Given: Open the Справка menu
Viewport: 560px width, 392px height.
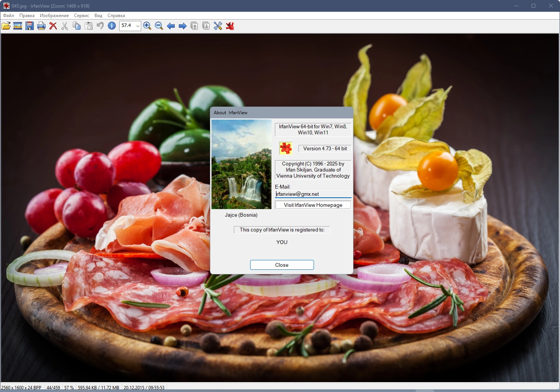Looking at the screenshot, I should 116,16.
